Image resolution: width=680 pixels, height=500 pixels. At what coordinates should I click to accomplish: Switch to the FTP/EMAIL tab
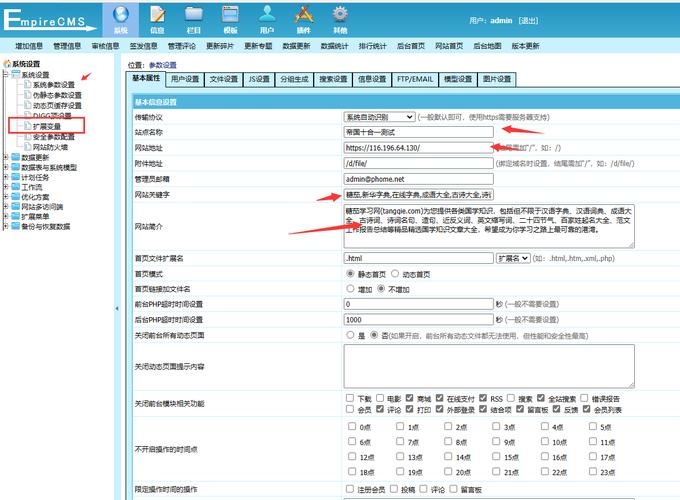pos(415,79)
